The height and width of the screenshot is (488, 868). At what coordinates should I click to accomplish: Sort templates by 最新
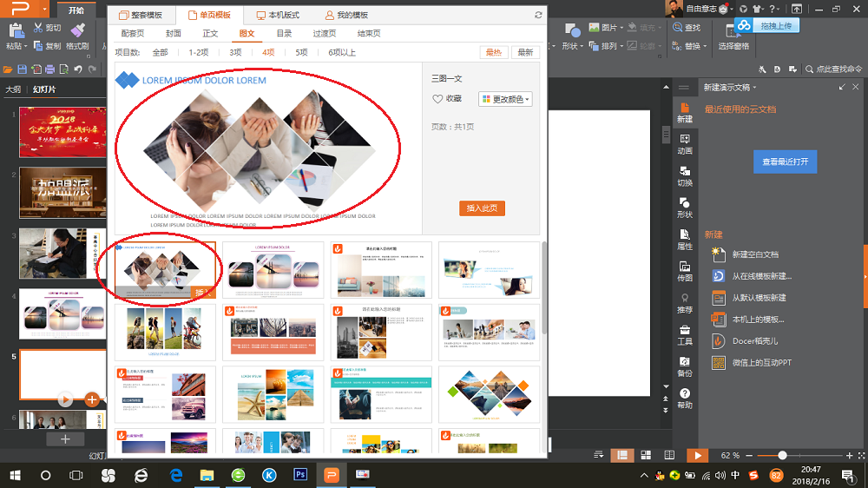coord(525,53)
